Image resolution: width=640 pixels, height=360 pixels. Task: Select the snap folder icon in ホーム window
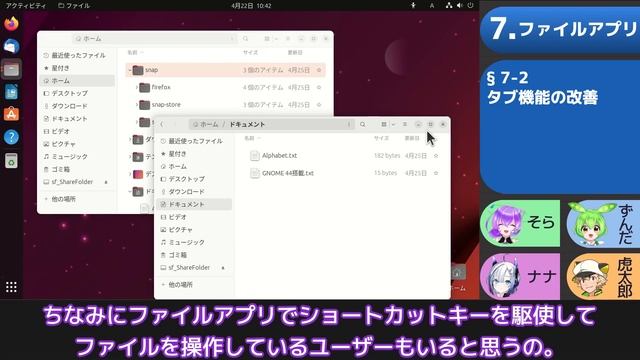click(x=138, y=70)
